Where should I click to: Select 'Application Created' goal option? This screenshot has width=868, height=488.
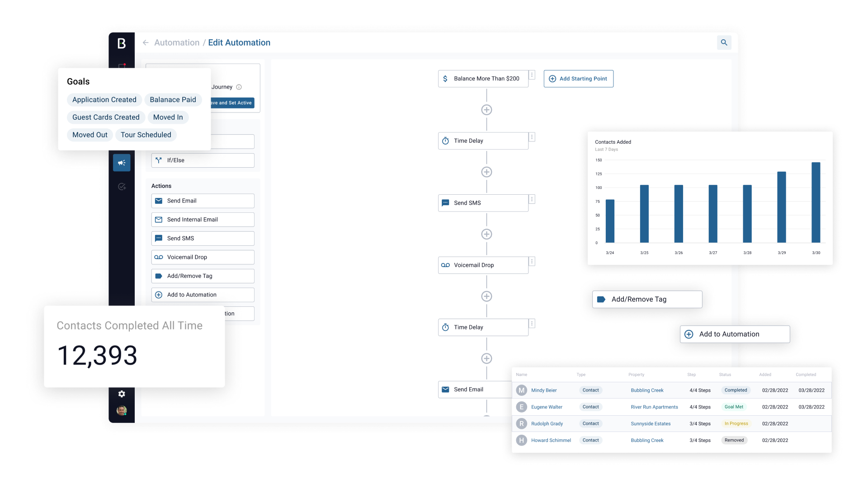pyautogui.click(x=104, y=99)
